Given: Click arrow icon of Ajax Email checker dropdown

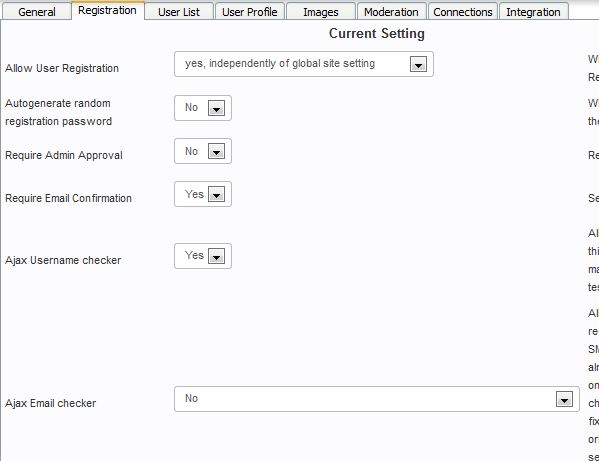Looking at the screenshot, I should [x=564, y=399].
